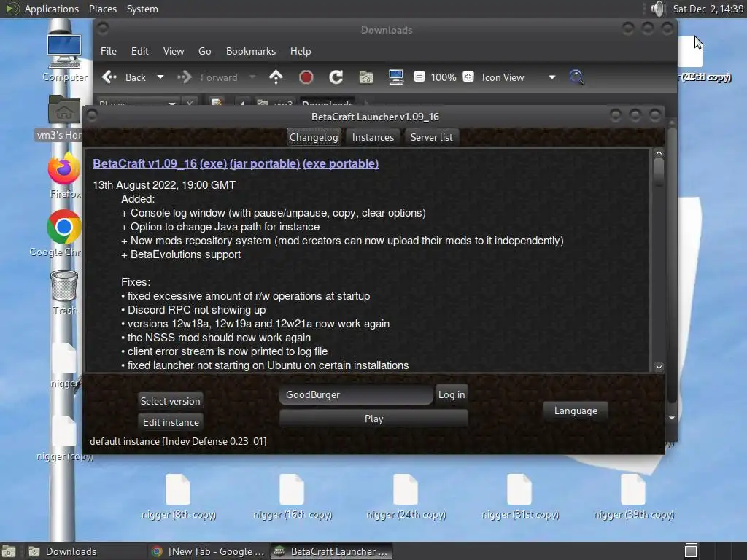Click the changelog scrollbar thumb
The height and width of the screenshot is (560, 747).
tap(659, 173)
